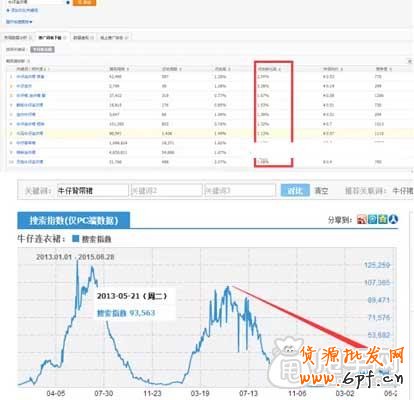Image resolution: width=414 pixels, height=400 pixels.
Task: Click y-axis value 71,576
Action: click(379, 317)
